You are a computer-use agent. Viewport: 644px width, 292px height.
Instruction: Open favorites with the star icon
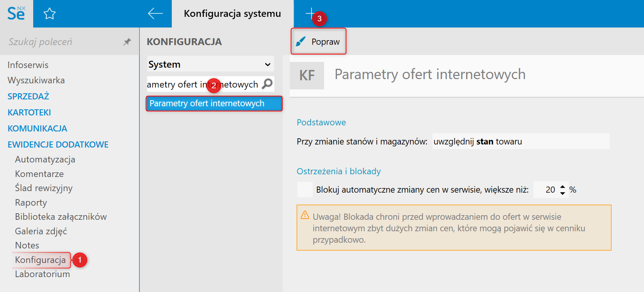click(50, 14)
